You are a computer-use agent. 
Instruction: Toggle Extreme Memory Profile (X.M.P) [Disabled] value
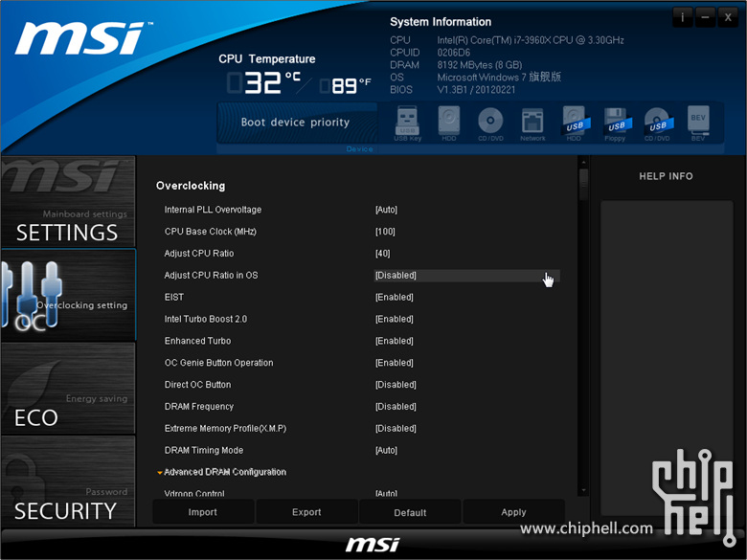pyautogui.click(x=396, y=429)
